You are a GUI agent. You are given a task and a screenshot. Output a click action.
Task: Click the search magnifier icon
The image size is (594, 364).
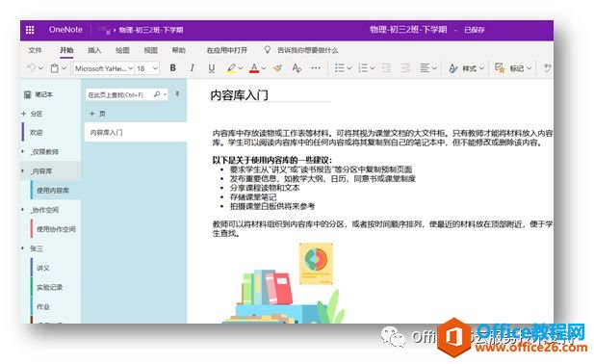tap(157, 94)
